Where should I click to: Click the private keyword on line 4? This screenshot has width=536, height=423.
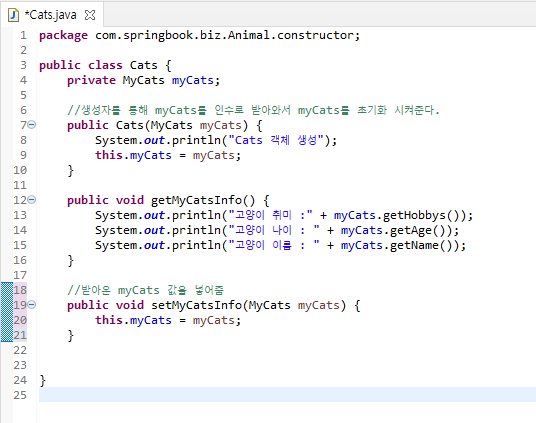pos(91,81)
